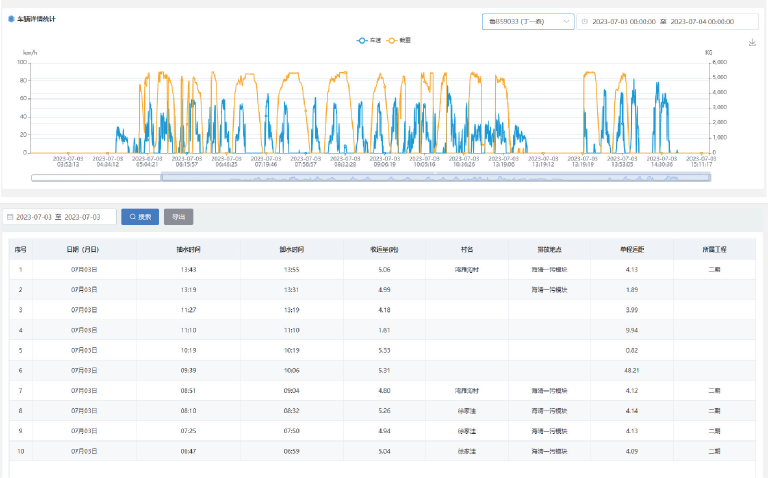Image resolution: width=768 pixels, height=478 pixels.
Task: Select the tonnage value 4.80
Action: click(x=384, y=390)
